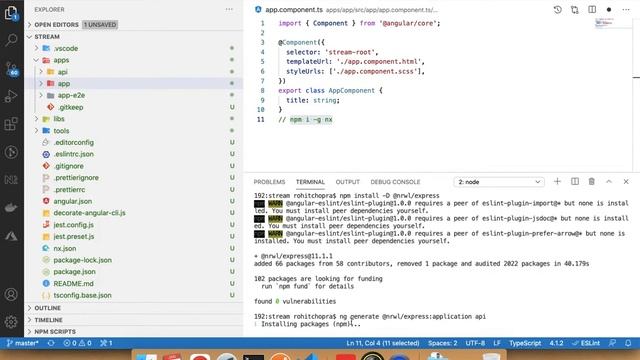
Task: Open the Manage gear icon
Action: 11,322
